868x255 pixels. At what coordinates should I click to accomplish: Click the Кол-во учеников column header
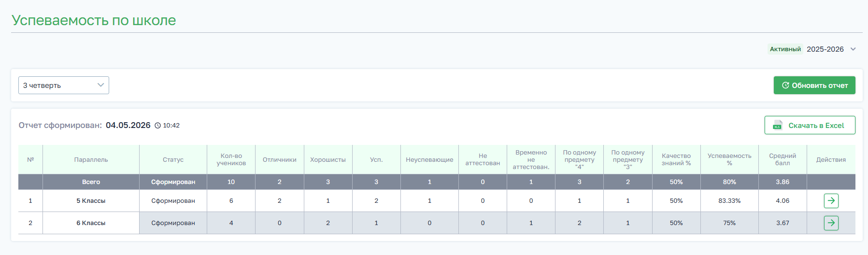(231, 159)
